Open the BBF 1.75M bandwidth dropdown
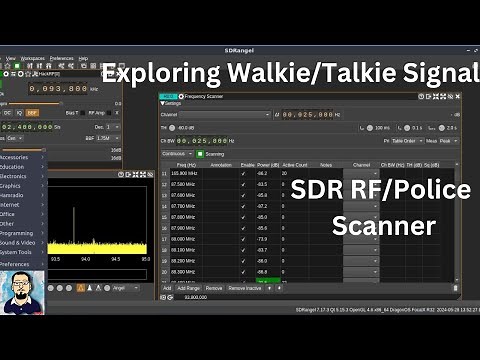This screenshot has height=360, width=480. coord(108,138)
